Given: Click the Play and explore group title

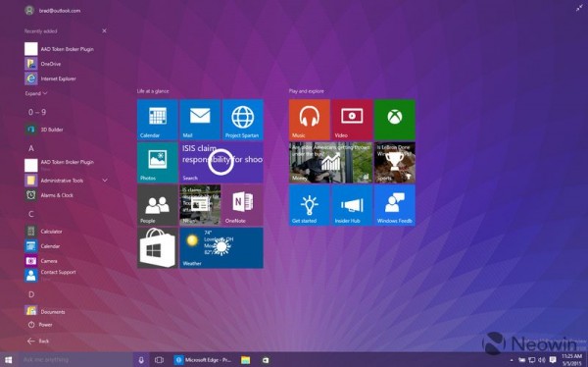Looking at the screenshot, I should pyautogui.click(x=307, y=91).
